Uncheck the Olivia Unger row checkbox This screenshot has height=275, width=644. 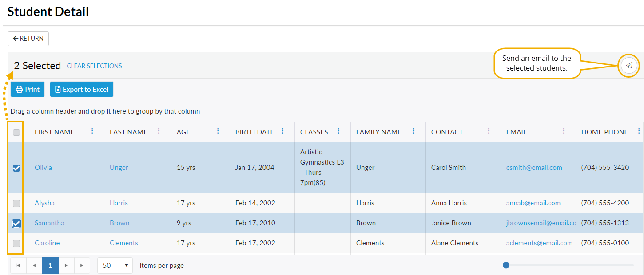[x=16, y=168]
